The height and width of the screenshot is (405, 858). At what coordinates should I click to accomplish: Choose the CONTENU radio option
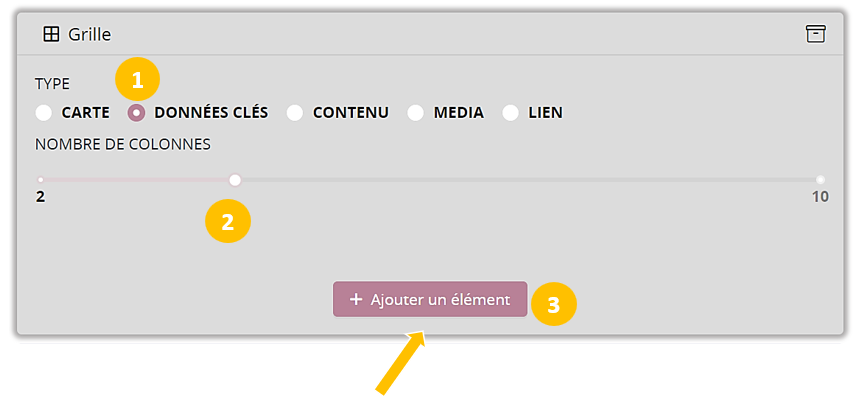coord(295,113)
